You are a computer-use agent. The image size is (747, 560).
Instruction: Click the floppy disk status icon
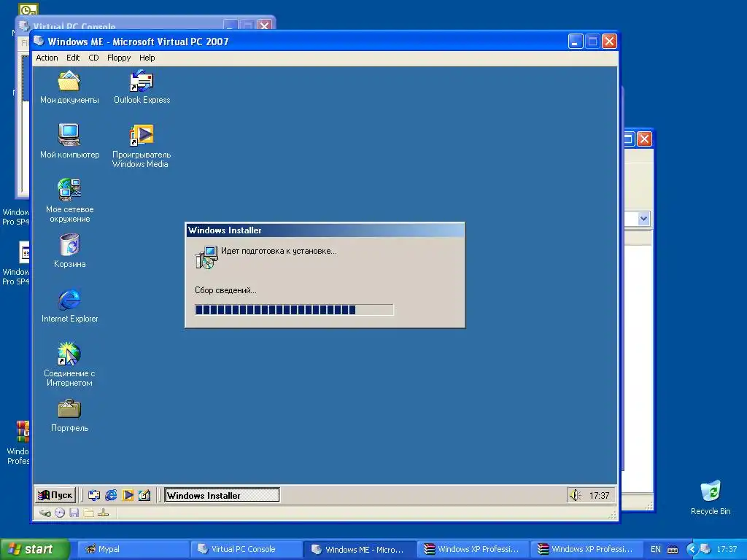[74, 513]
